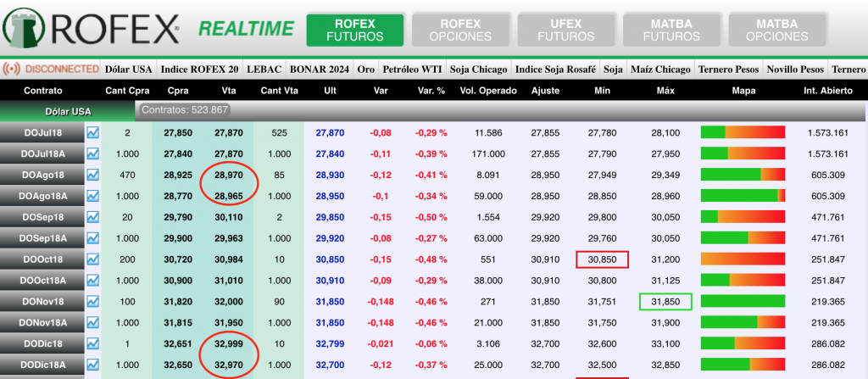Select Soja Chicago product link

478,70
